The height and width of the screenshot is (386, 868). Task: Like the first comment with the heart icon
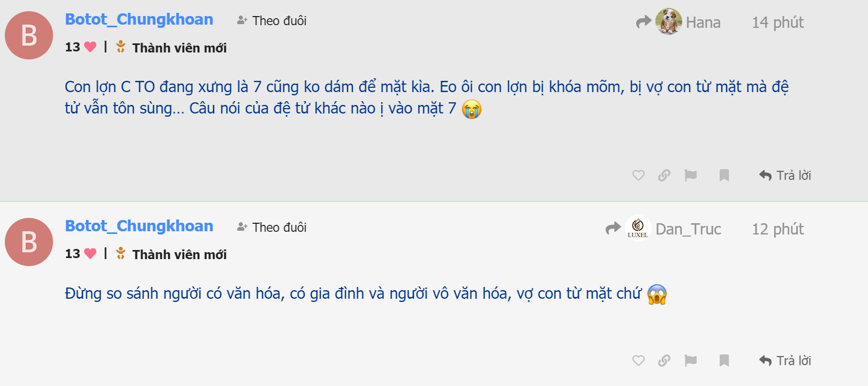[x=638, y=176]
